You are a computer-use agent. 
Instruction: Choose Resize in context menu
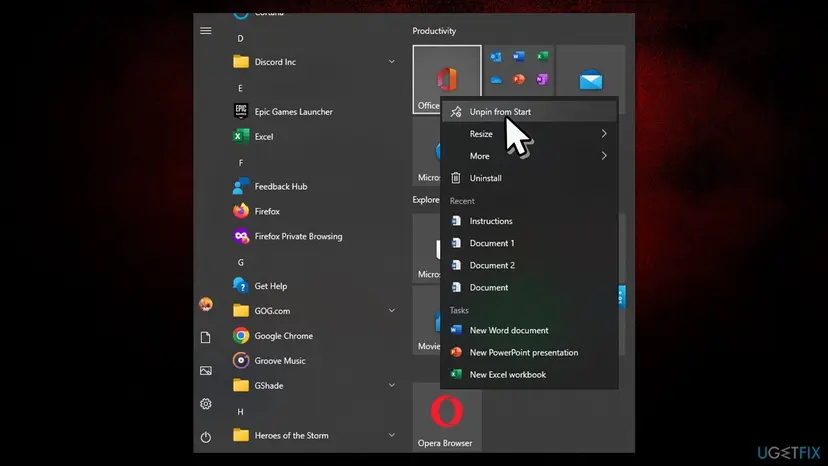[x=529, y=134]
